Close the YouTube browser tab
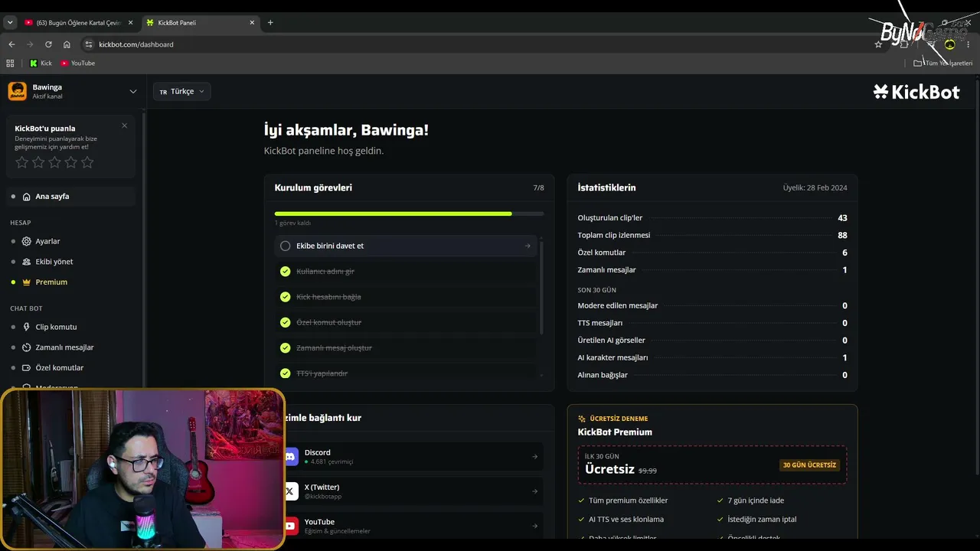 pos(130,22)
